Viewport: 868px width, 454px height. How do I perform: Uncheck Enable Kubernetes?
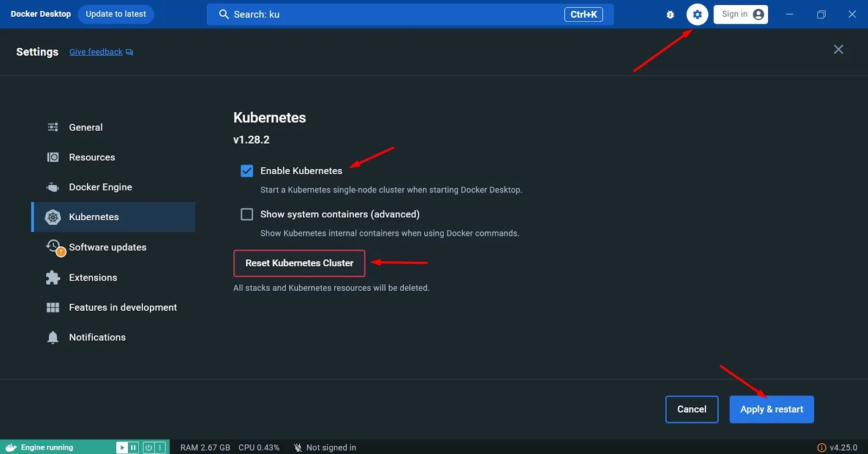click(x=247, y=171)
